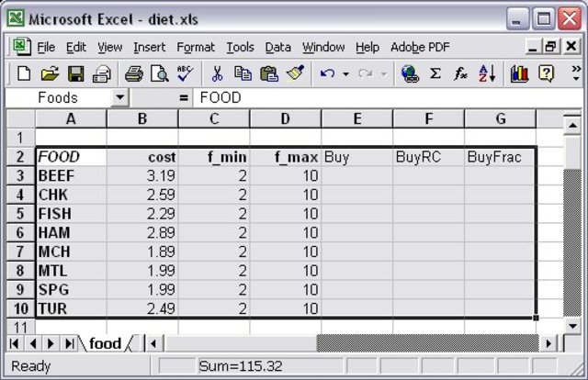The width and height of the screenshot is (588, 380).
Task: Open Print Preview magnifier icon
Action: [159, 73]
